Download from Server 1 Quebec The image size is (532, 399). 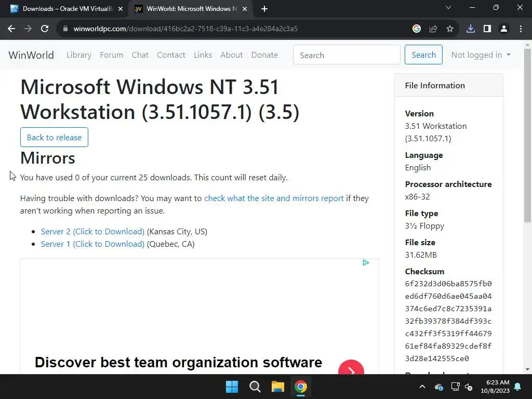pyautogui.click(x=92, y=244)
